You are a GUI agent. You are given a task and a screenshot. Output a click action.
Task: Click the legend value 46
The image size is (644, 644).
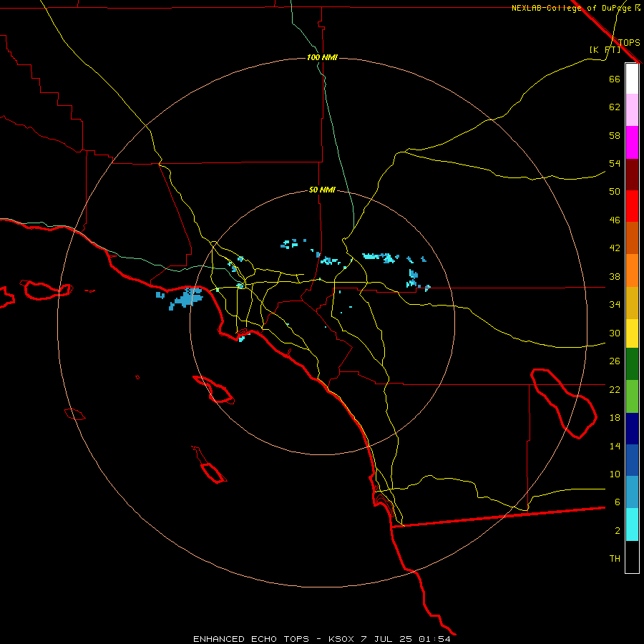[615, 220]
